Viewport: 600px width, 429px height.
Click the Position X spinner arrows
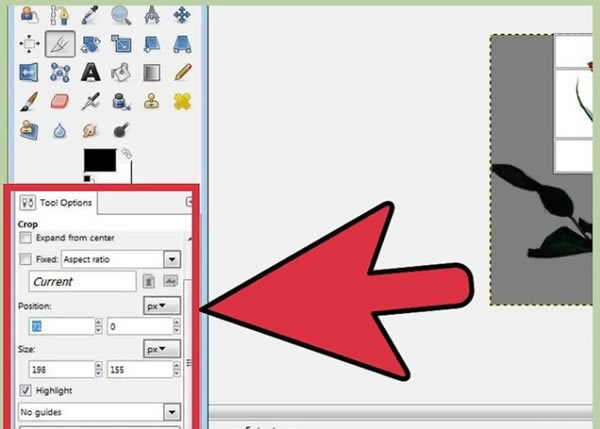99,326
